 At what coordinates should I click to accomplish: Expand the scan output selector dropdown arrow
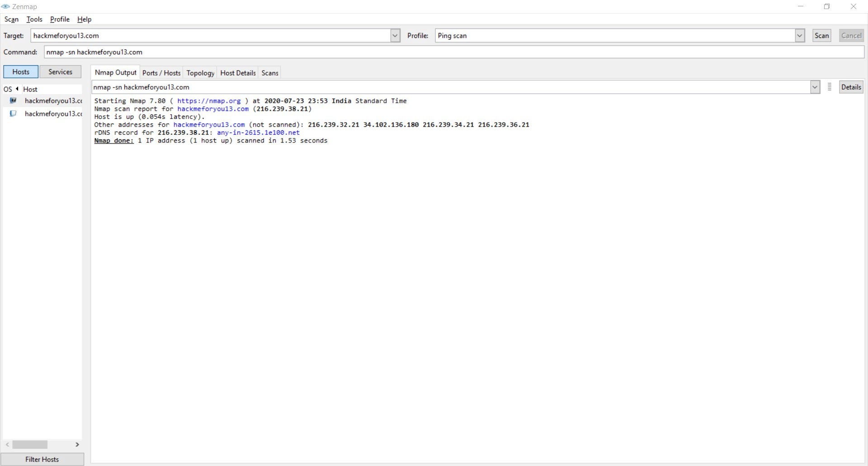click(815, 87)
